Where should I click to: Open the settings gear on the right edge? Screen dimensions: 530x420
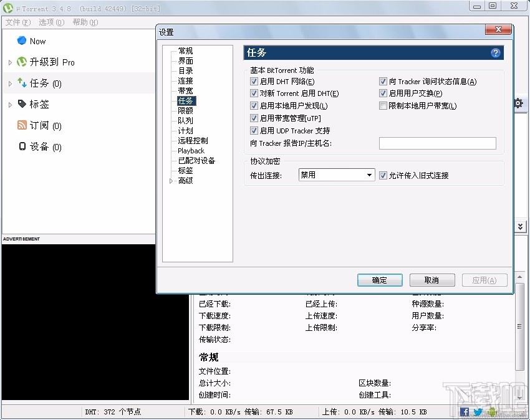point(519,104)
